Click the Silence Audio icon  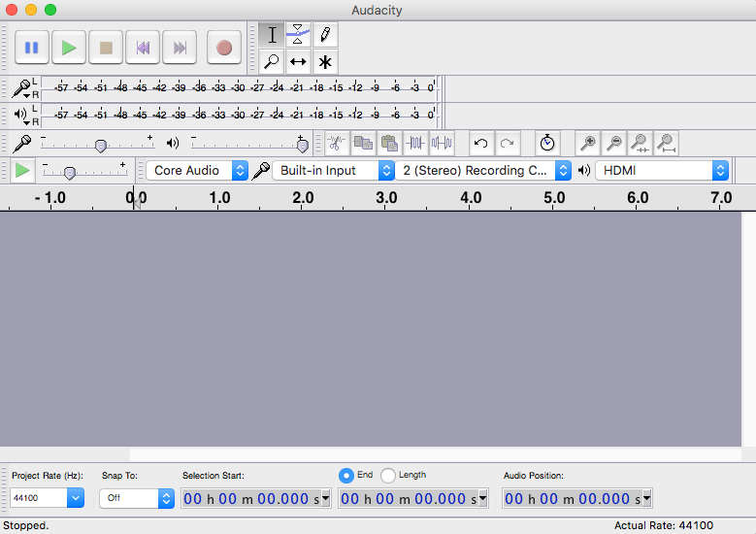442,144
